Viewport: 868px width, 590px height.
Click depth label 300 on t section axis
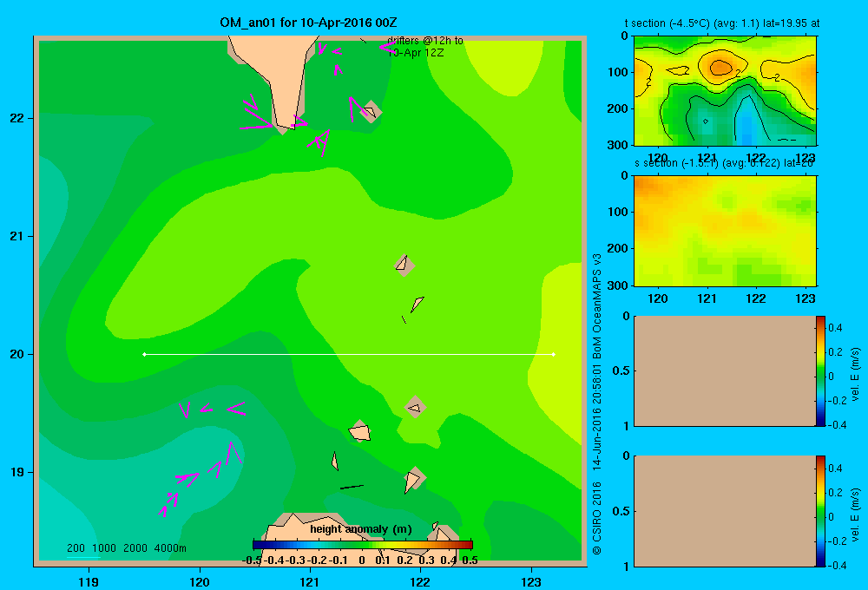tap(620, 146)
